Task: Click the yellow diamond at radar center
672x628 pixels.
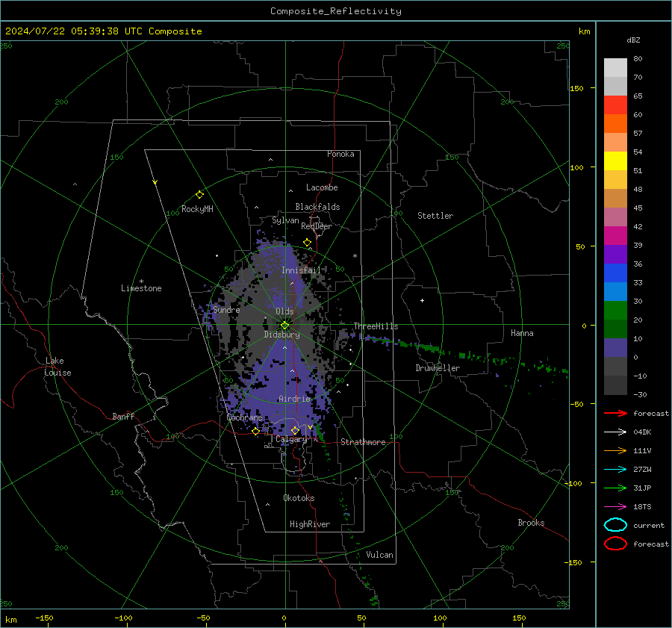Action: click(x=284, y=326)
